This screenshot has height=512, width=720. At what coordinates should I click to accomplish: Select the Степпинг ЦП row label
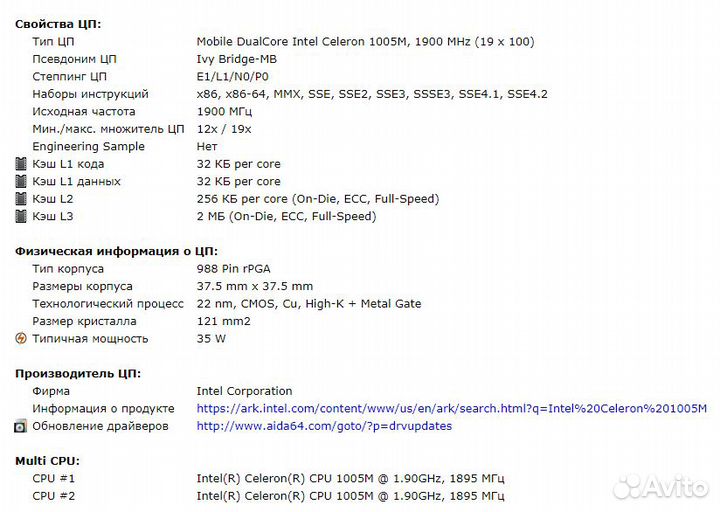click(x=69, y=76)
